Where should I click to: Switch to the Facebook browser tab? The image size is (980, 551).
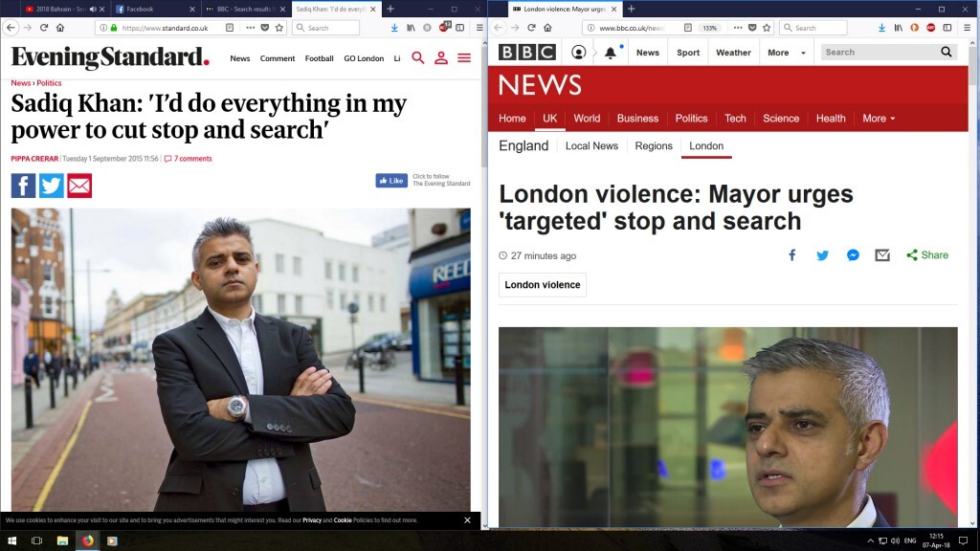153,9
